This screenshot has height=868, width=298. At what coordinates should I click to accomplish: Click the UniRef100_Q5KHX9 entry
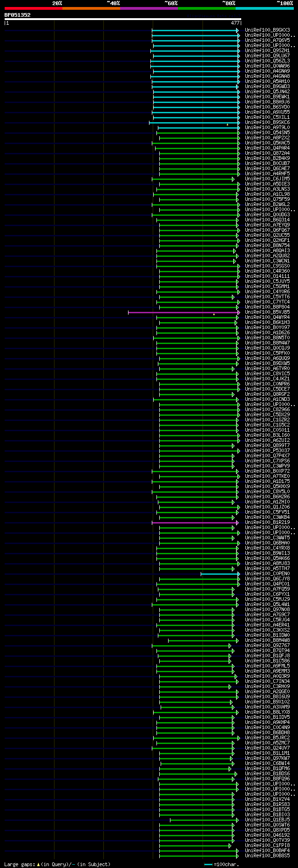267,487
